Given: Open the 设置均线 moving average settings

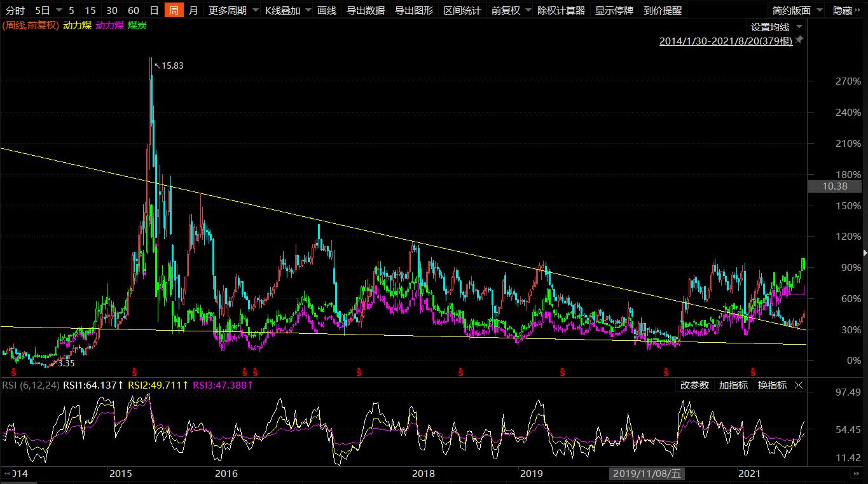Looking at the screenshot, I should pyautogui.click(x=770, y=27).
